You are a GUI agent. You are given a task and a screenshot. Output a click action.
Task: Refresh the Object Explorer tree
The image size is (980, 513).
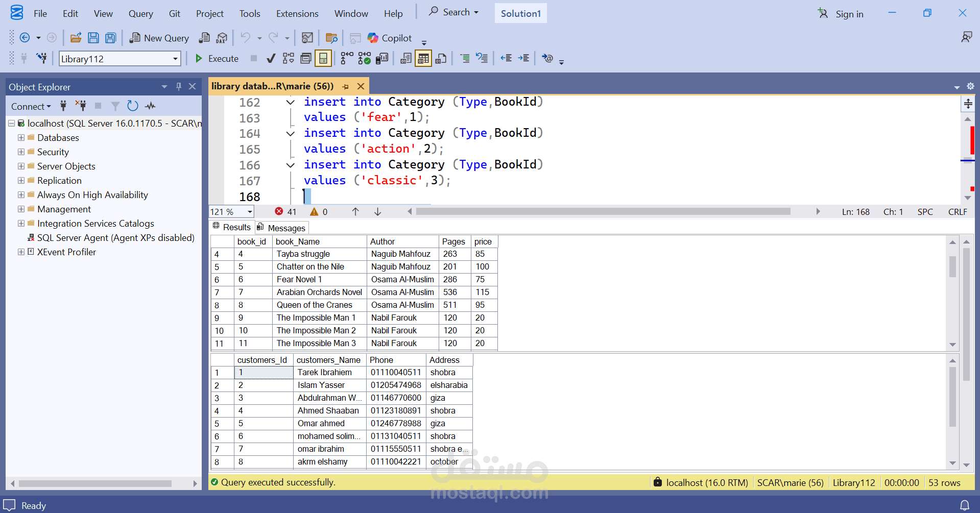133,106
